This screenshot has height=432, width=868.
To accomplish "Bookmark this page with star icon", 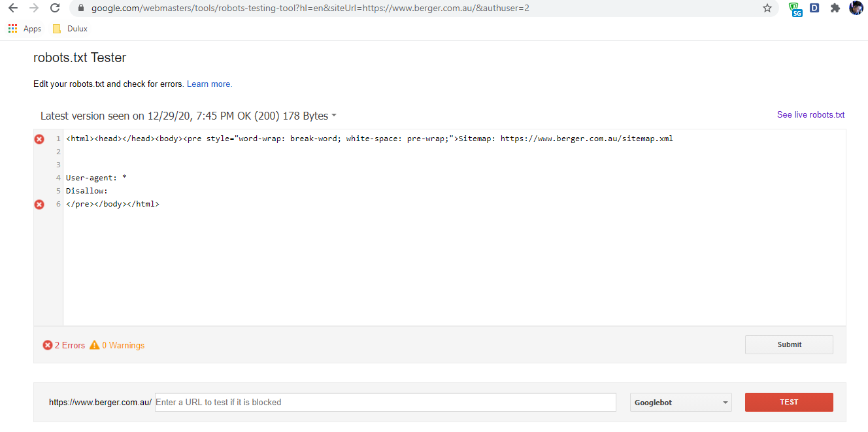I will point(767,8).
